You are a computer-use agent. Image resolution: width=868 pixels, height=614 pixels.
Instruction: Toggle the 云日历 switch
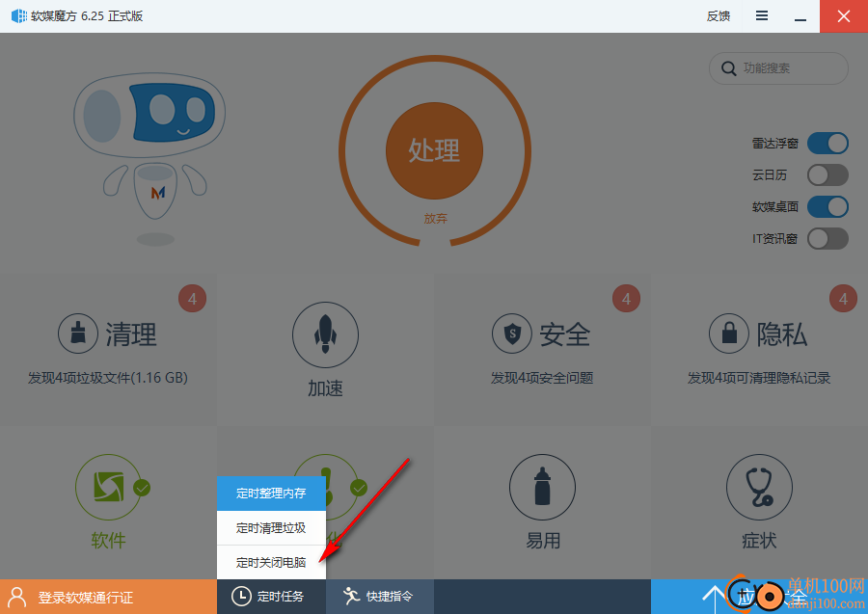click(x=827, y=175)
